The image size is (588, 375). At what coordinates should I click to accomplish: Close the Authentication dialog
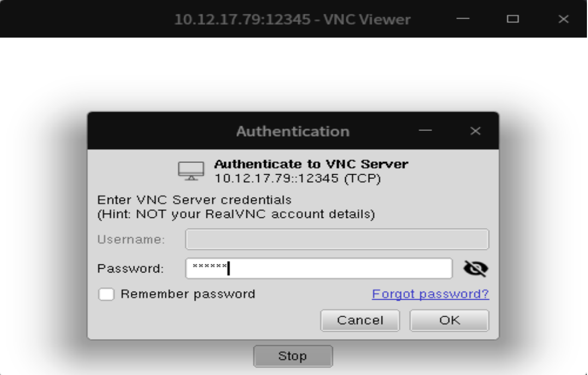click(x=475, y=131)
